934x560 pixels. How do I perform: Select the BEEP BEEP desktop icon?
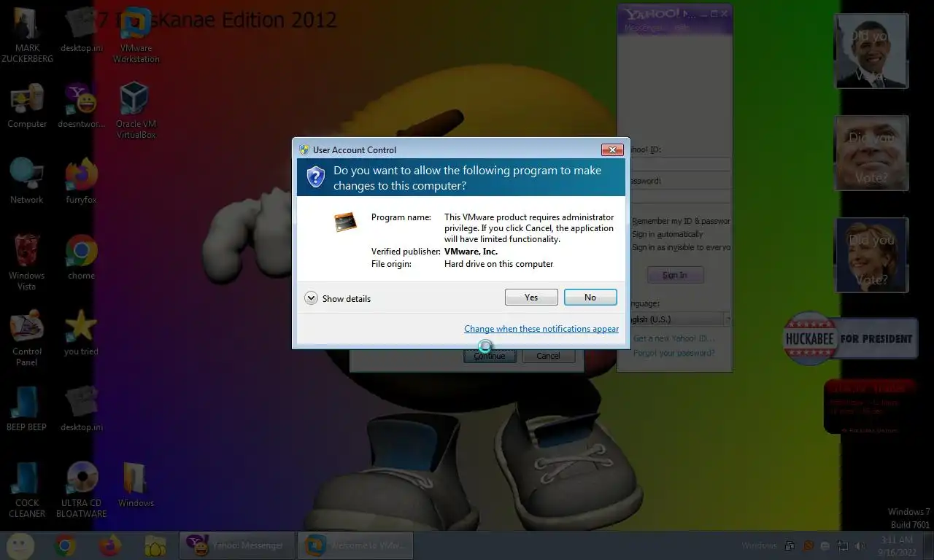click(27, 408)
